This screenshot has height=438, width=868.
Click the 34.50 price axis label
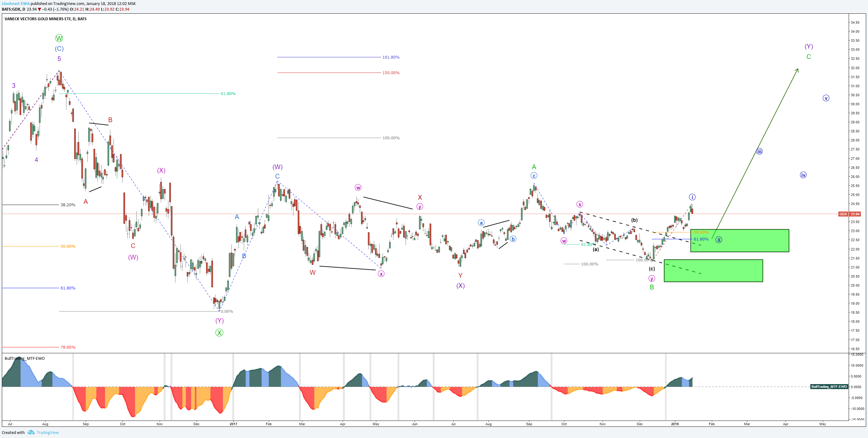click(x=855, y=22)
